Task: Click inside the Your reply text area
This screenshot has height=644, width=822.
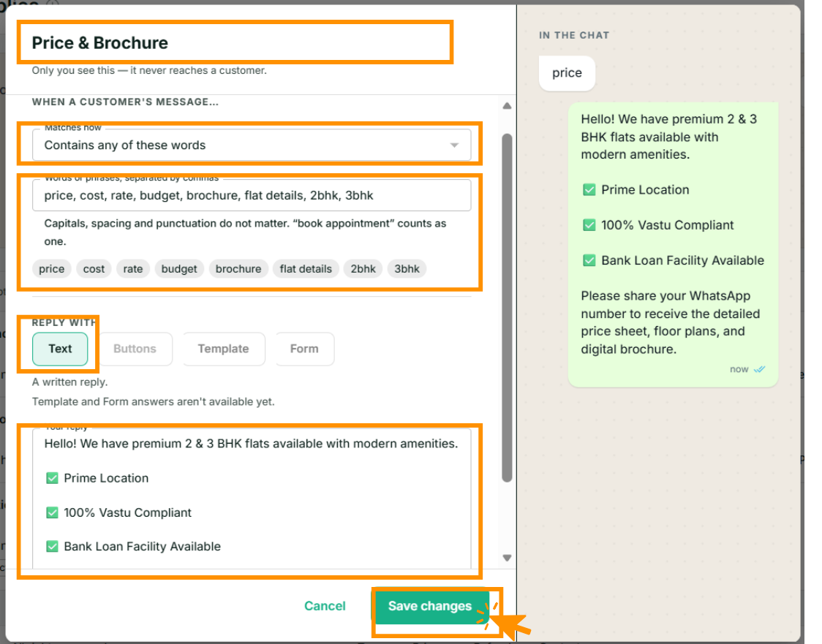Action: (252, 499)
